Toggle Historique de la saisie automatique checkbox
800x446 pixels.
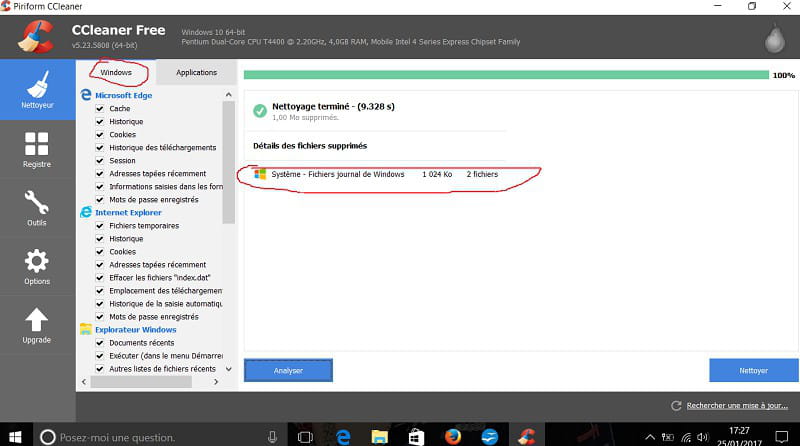(100, 304)
